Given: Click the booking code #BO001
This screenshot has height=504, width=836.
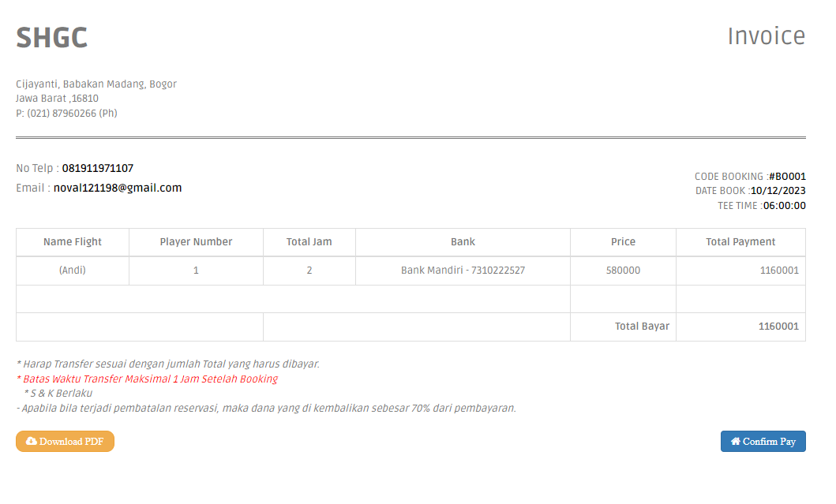Looking at the screenshot, I should point(788,177).
